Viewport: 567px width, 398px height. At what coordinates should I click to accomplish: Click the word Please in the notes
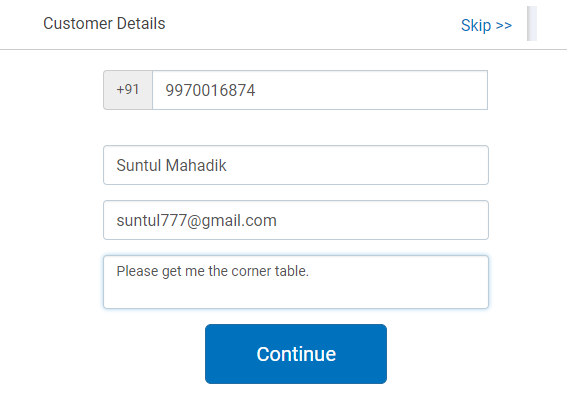[x=137, y=271]
